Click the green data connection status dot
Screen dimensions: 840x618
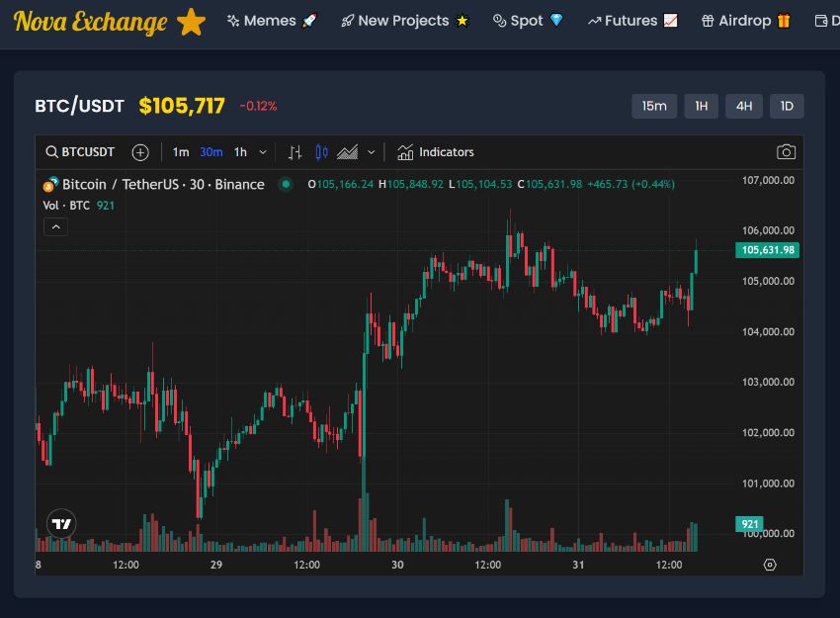click(x=286, y=184)
